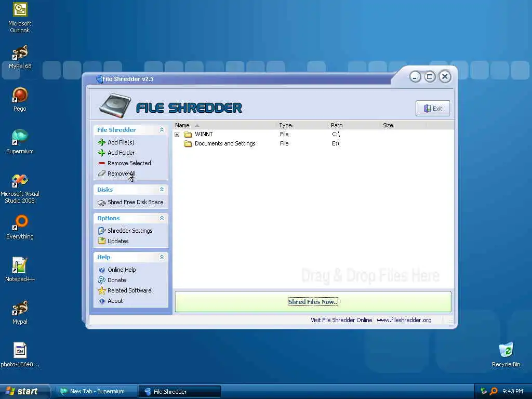Sort list by Path column header
532x399 pixels.
click(x=354, y=125)
